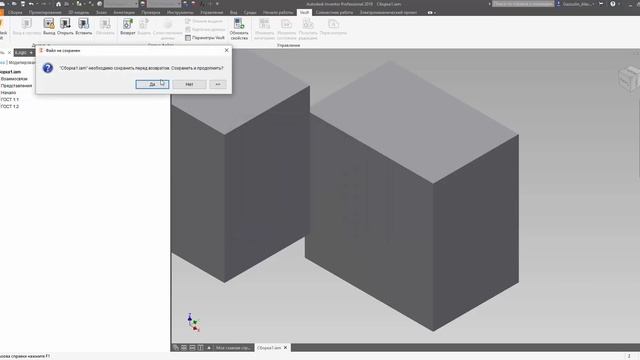The image size is (640, 360).
Task: Click the Возврат check-in icon
Action: (127, 27)
